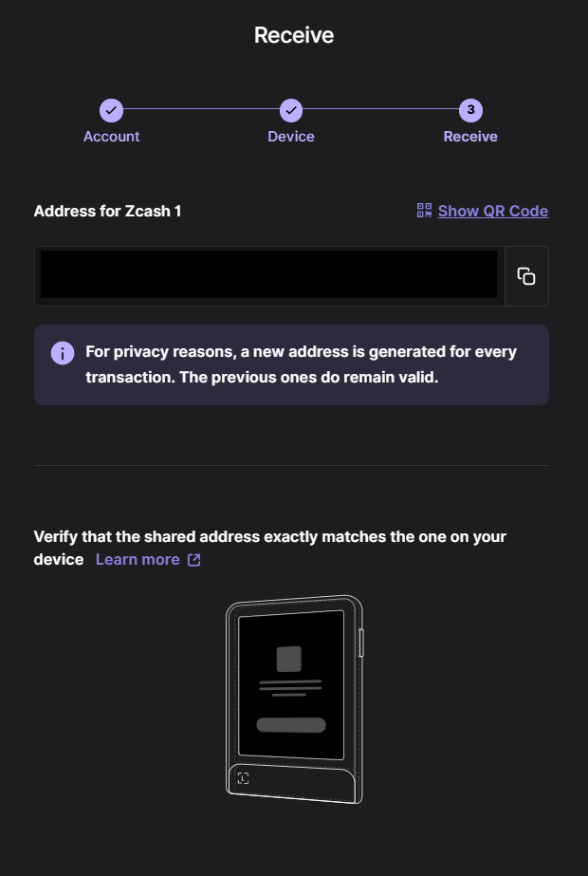Click the scan icon on device illustration

pos(244,778)
